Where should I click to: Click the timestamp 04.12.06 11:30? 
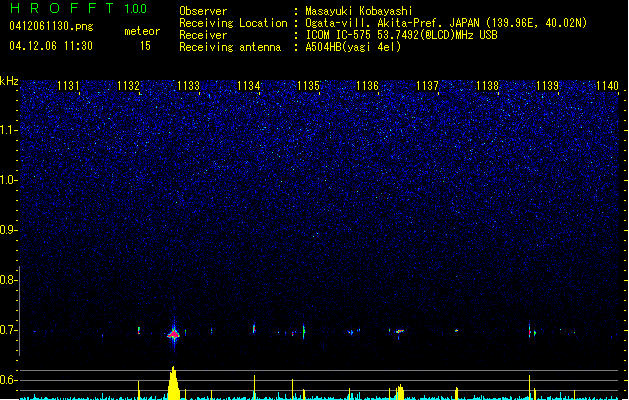(x=51, y=46)
